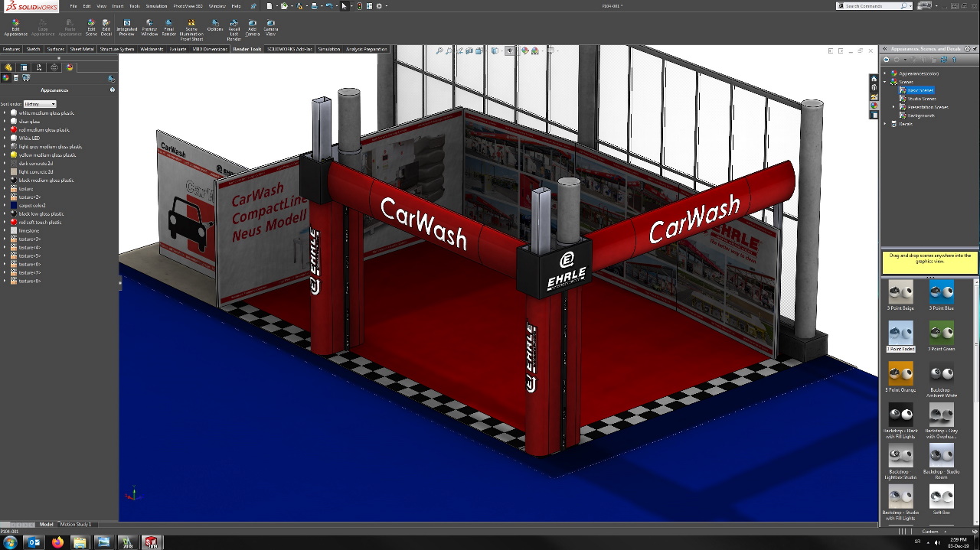980x550 pixels.
Task: Start the Final Render
Action: [169, 27]
